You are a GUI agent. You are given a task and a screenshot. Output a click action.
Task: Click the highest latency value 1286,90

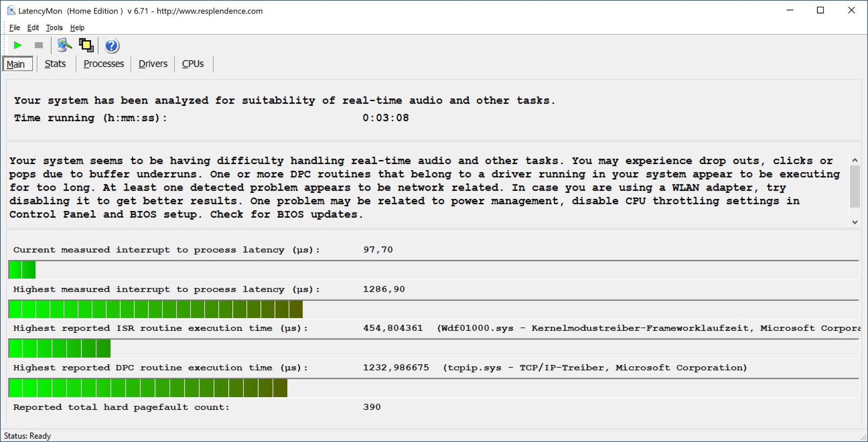(x=384, y=289)
